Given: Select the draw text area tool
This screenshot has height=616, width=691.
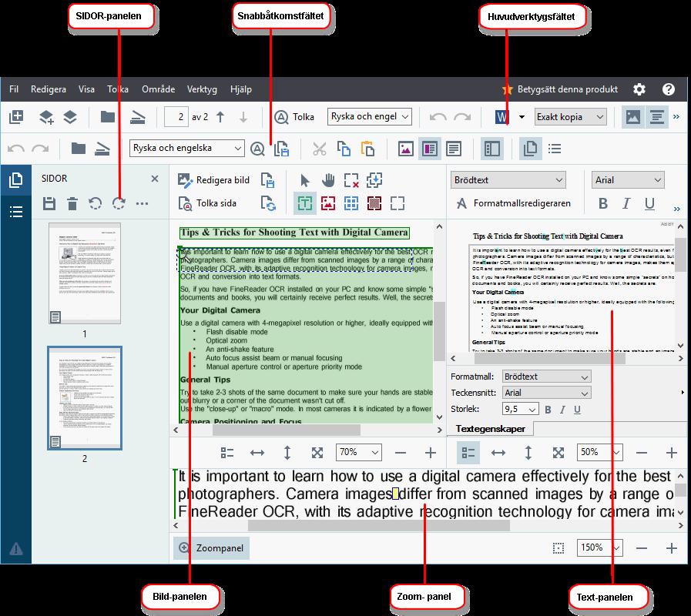Looking at the screenshot, I should point(305,203).
